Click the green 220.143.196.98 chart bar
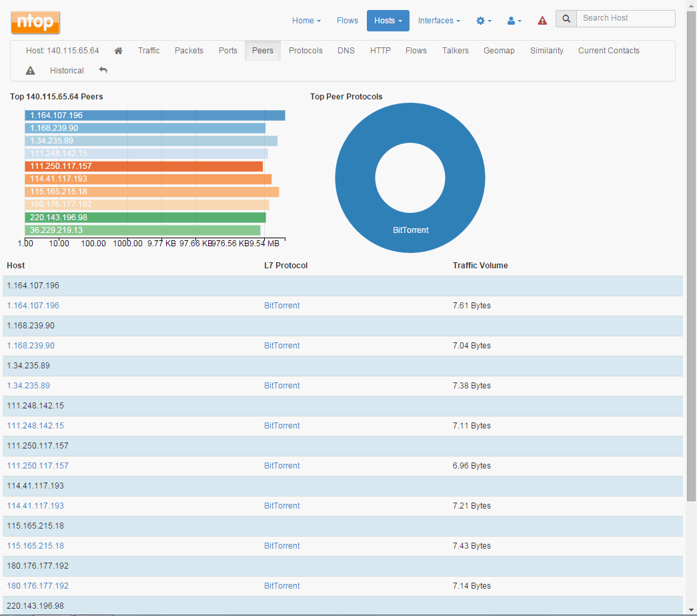 pos(145,218)
